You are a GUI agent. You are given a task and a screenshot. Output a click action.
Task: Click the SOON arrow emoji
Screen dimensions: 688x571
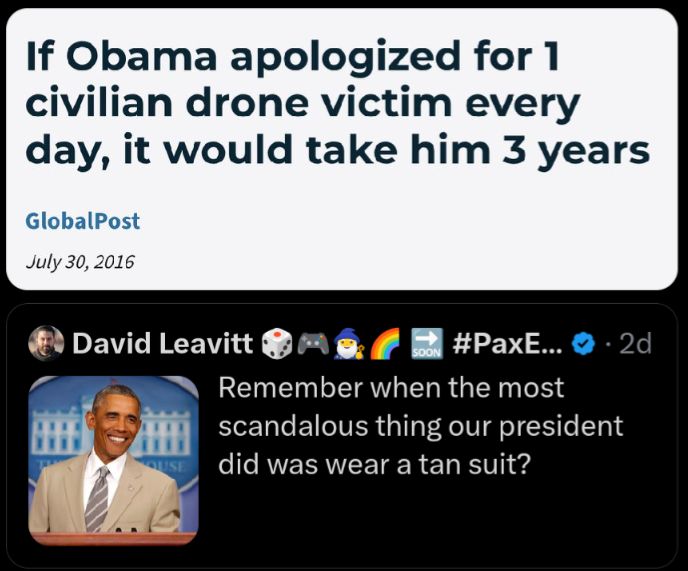426,344
